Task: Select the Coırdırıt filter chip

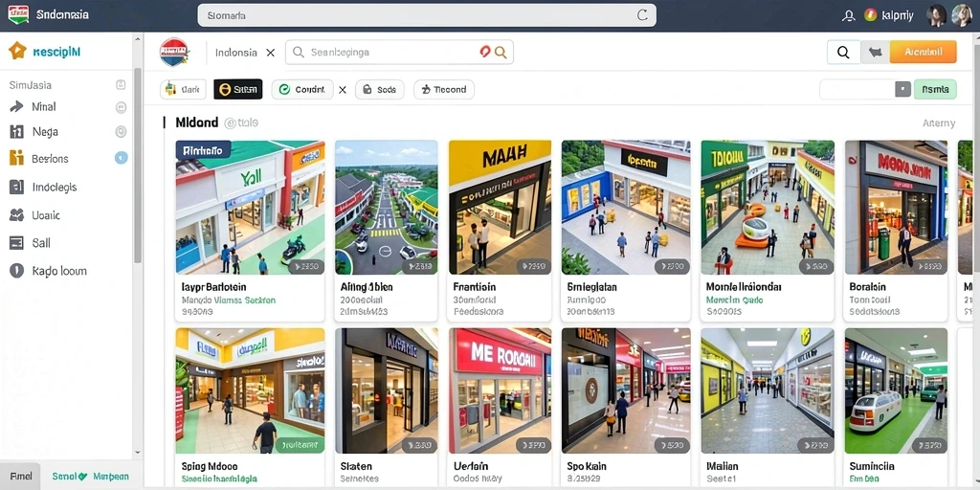Action: 302,89
